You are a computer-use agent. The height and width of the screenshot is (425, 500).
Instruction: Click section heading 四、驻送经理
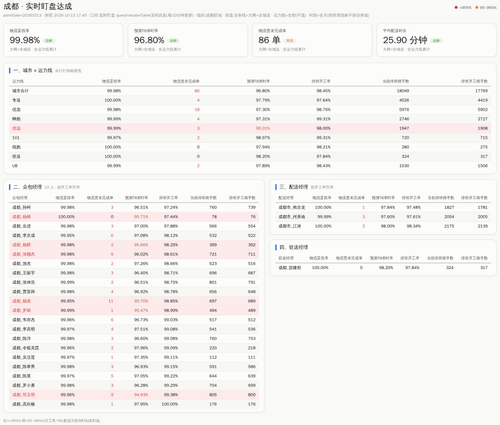(x=293, y=247)
